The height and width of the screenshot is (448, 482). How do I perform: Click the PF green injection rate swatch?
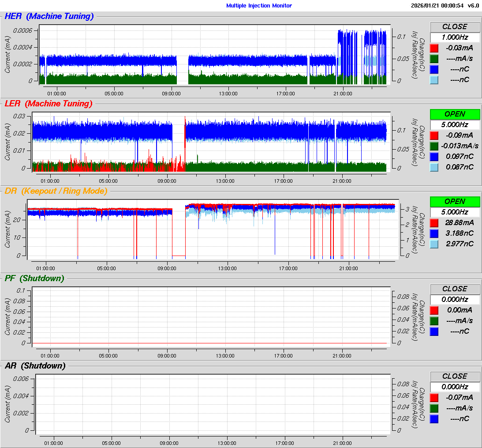434,320
